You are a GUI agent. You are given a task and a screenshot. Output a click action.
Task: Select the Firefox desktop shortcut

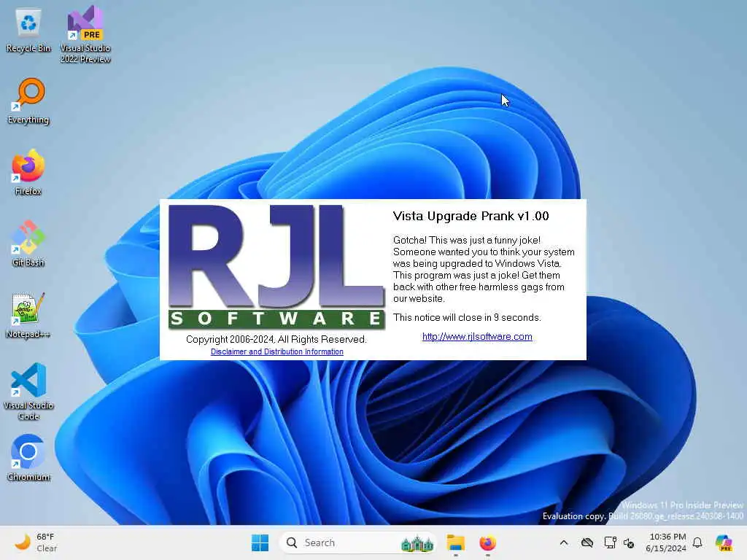(28, 173)
